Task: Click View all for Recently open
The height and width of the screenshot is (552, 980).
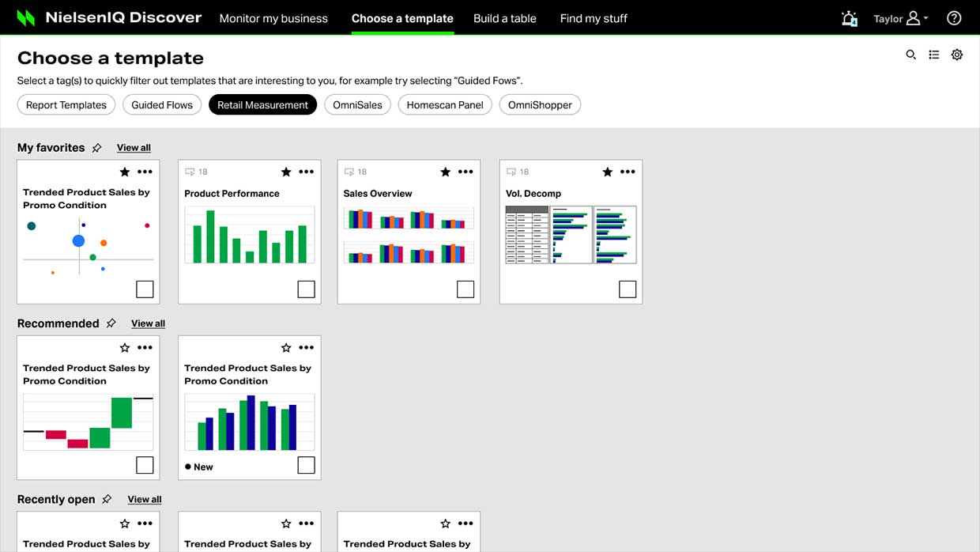Action: tap(145, 499)
